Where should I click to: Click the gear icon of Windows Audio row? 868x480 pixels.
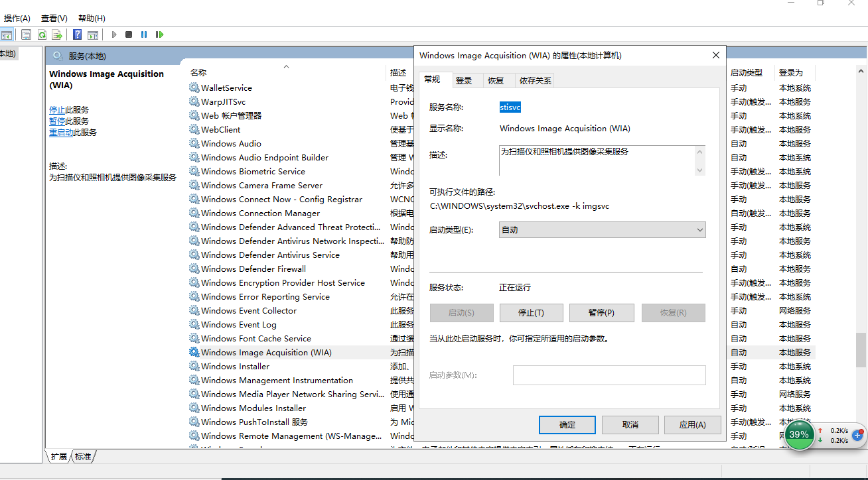(194, 143)
